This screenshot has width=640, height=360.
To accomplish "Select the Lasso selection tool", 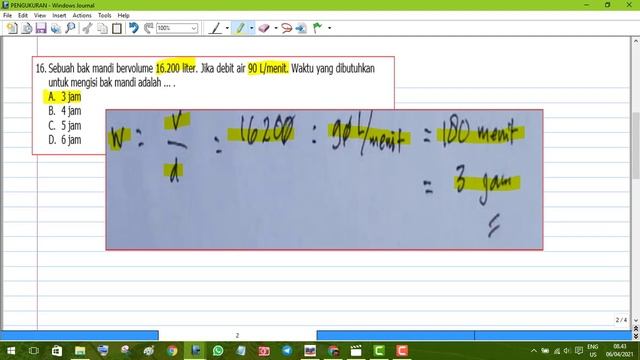I will click(286, 28).
